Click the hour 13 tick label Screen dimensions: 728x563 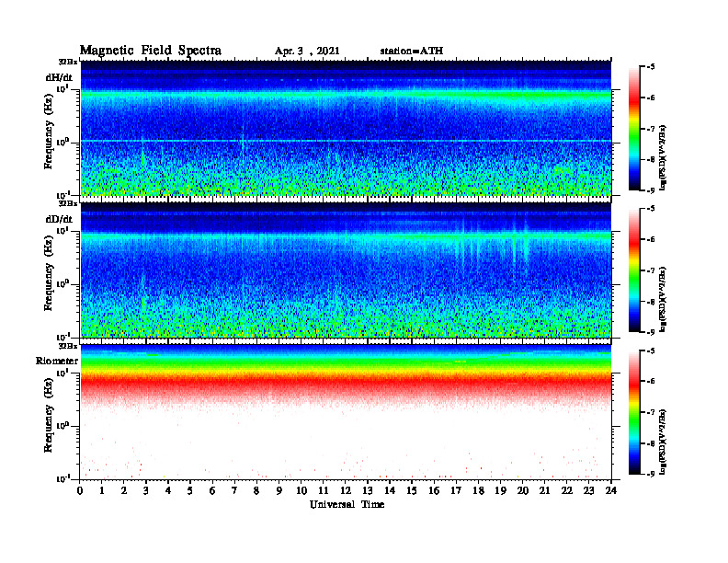(368, 491)
